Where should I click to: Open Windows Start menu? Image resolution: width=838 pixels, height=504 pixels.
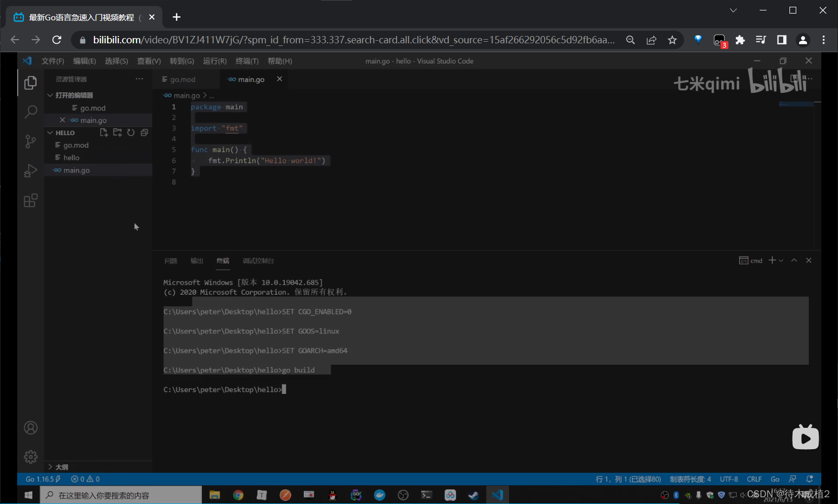(x=29, y=495)
